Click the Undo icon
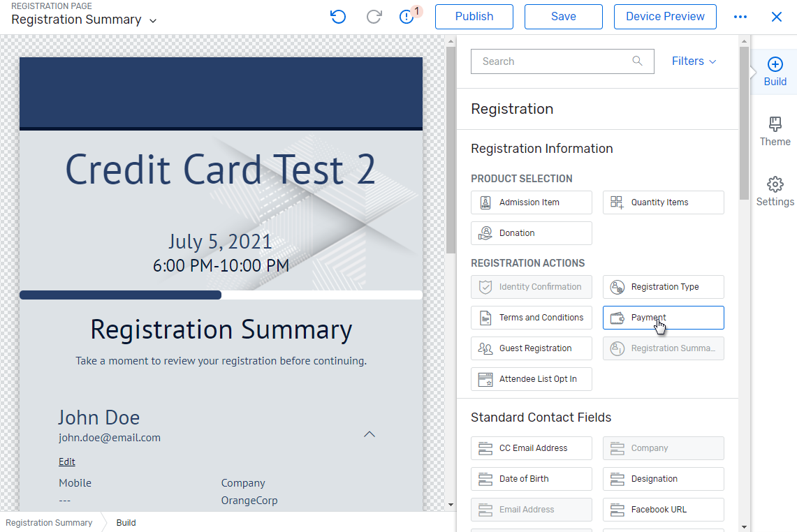Image resolution: width=797 pixels, height=532 pixels. [337, 16]
